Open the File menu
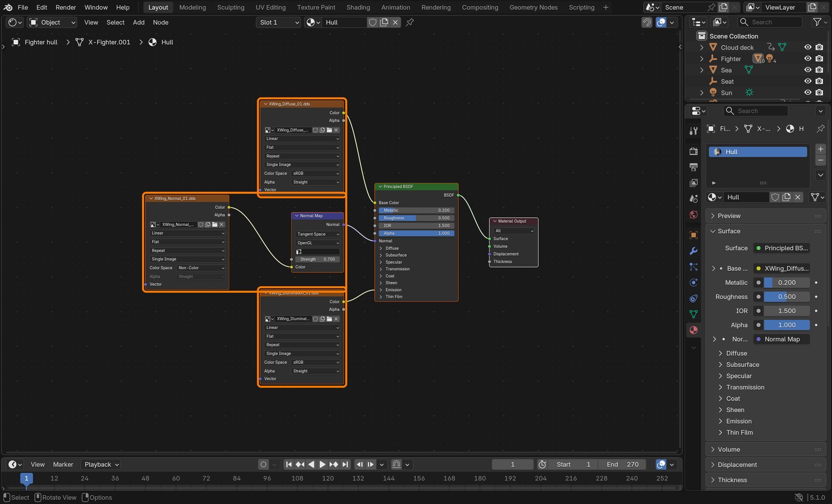This screenshot has width=832, height=504. pyautogui.click(x=23, y=7)
